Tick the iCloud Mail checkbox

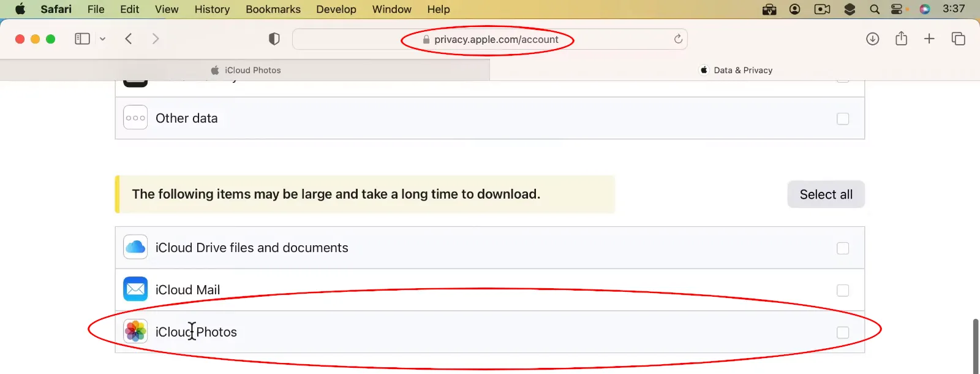coord(843,291)
